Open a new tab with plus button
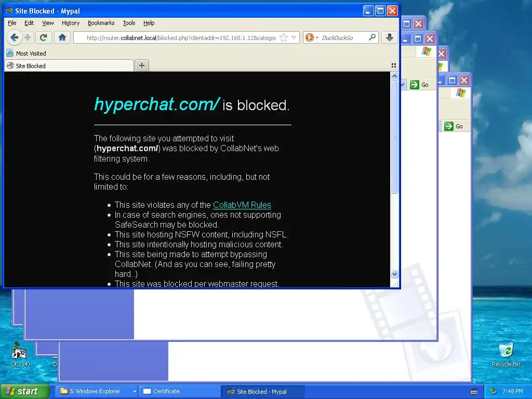Screen dimensions: 532x399 142,65
